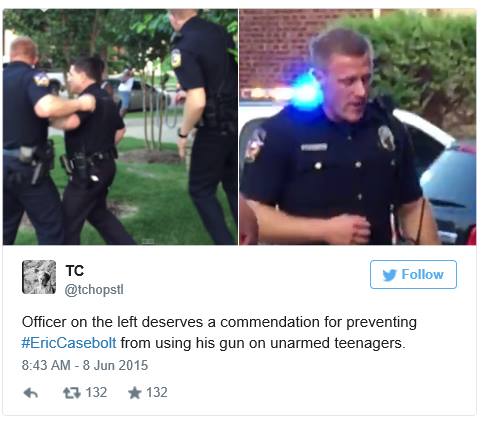Retweet using the retweet arrows icon
The height and width of the screenshot is (422, 486).
point(72,393)
